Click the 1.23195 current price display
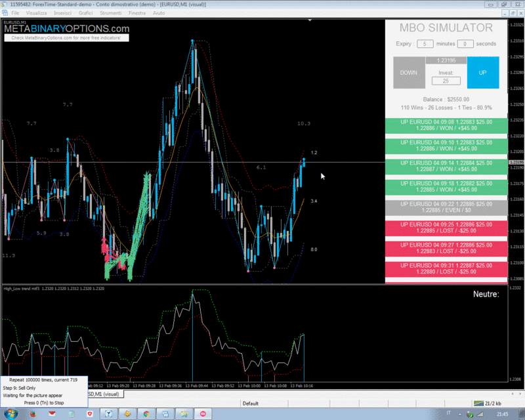This screenshot has width=525, height=420. click(x=446, y=60)
